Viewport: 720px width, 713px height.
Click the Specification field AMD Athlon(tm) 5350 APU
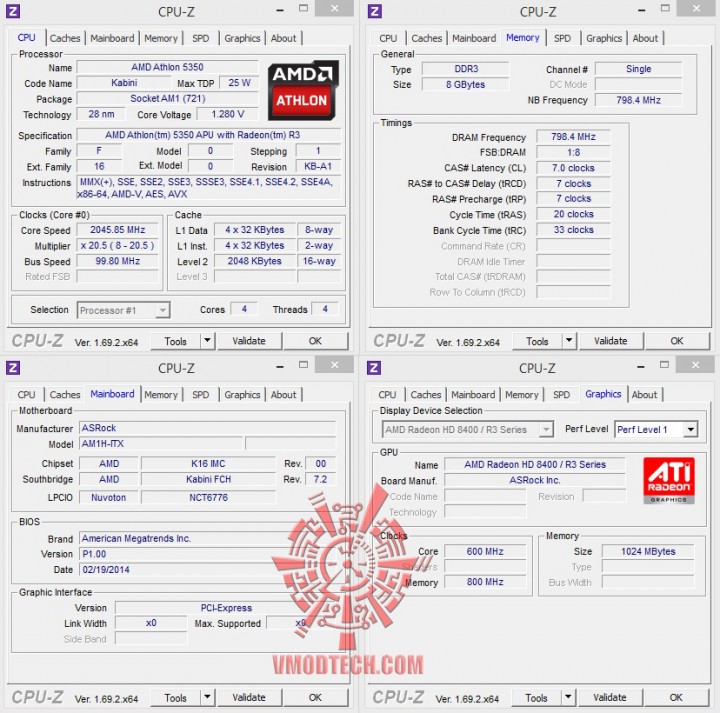(208, 135)
